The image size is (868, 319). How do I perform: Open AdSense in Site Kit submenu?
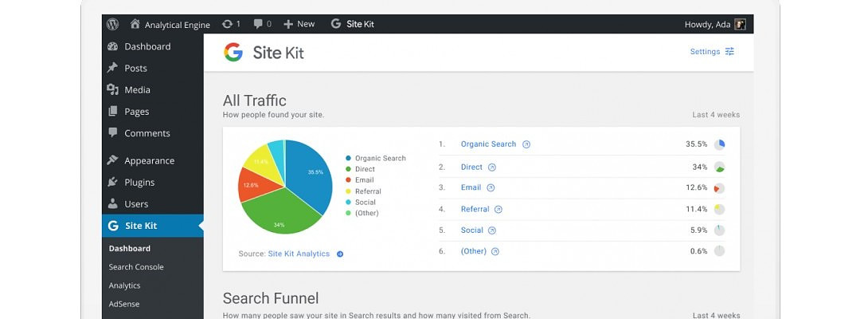124,304
